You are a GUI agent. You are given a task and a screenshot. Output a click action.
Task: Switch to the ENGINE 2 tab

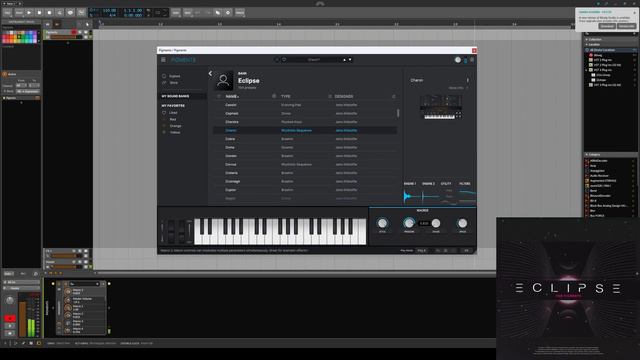click(428, 184)
